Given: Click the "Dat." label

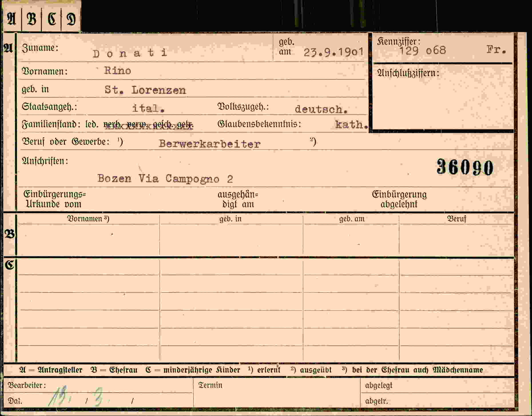Looking at the screenshot, I should (x=15, y=401).
